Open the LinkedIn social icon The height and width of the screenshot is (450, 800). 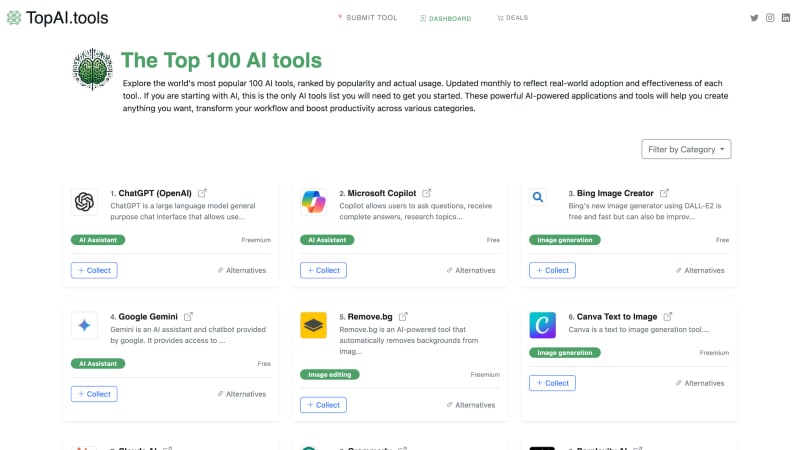pos(785,18)
